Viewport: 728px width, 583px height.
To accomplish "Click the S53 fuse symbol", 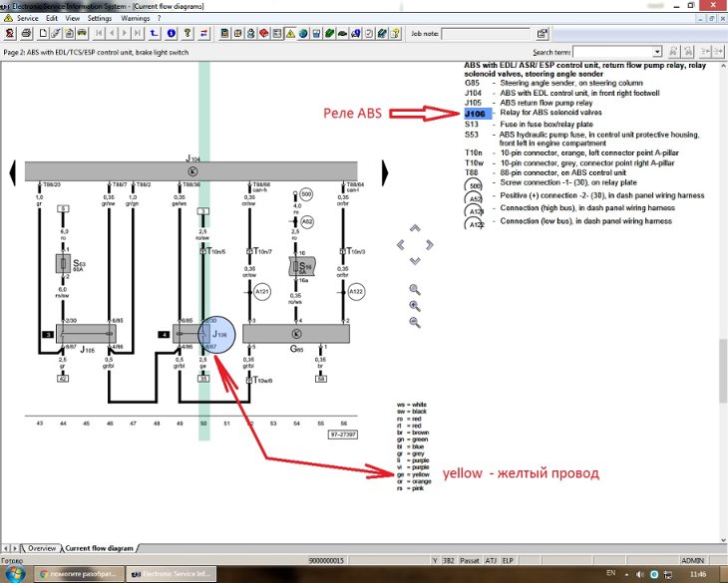I will coord(63,263).
